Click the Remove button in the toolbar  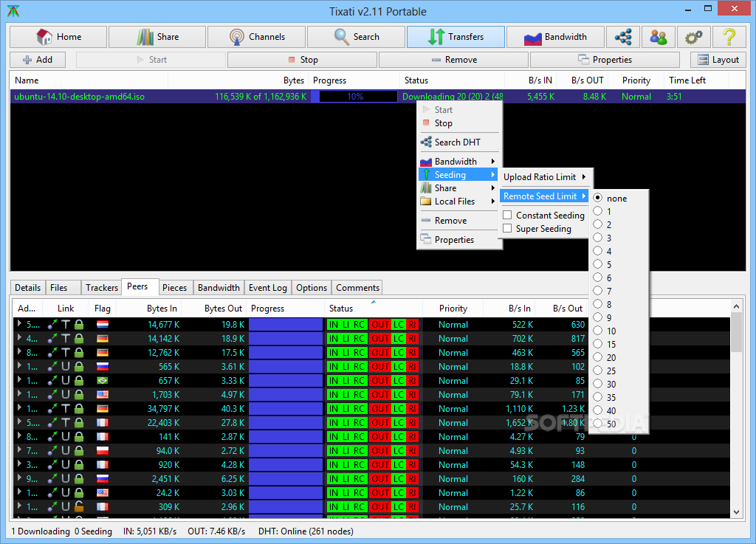[x=454, y=60]
